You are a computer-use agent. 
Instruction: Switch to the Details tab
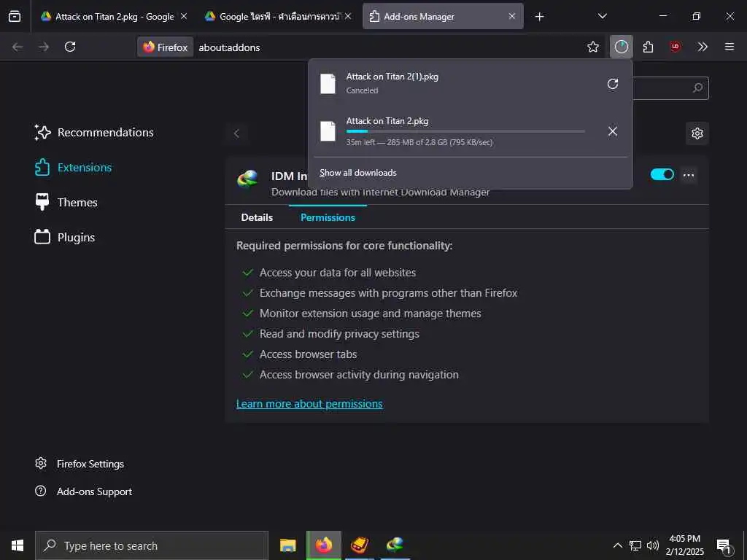[257, 217]
